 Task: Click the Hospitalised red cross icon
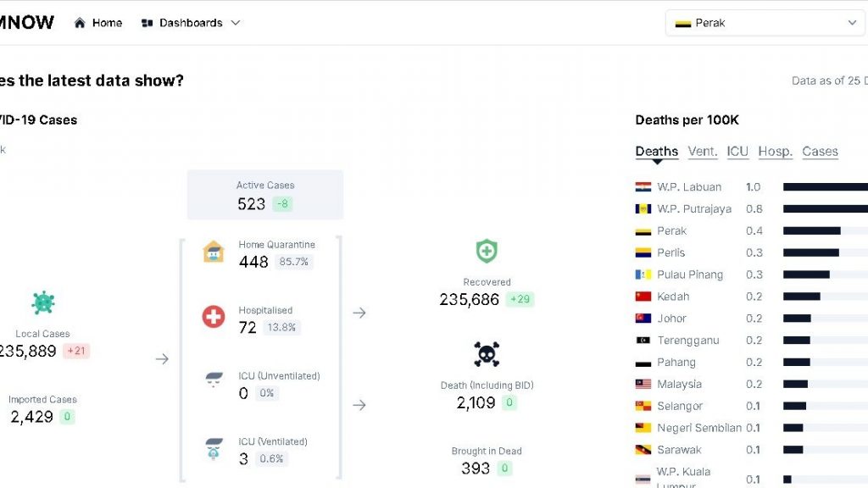click(214, 317)
